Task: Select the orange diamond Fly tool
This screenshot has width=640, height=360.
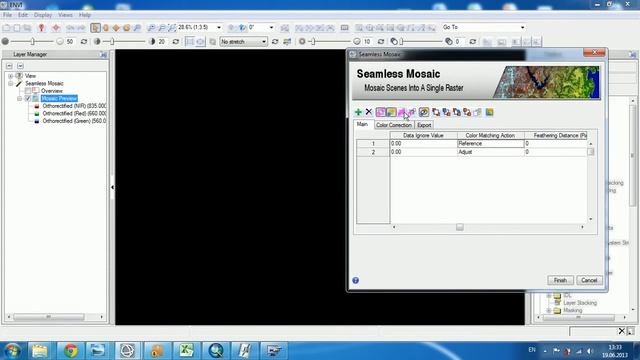Action: point(116,28)
